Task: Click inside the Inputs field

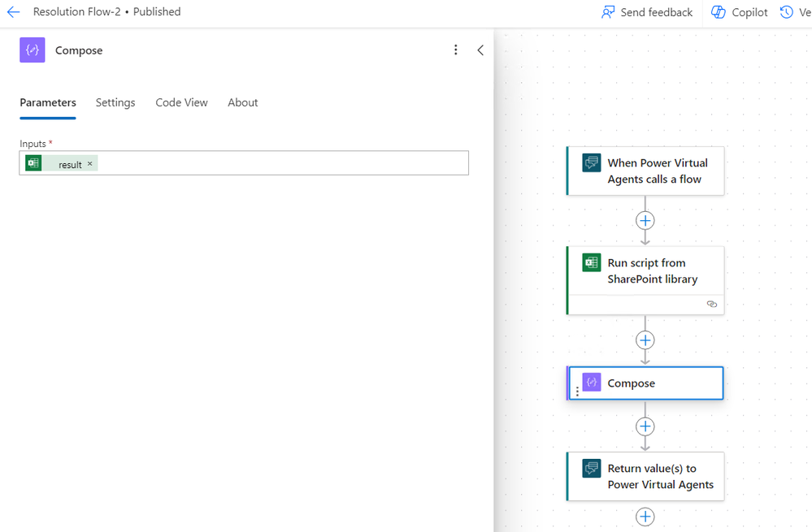Action: [276, 163]
